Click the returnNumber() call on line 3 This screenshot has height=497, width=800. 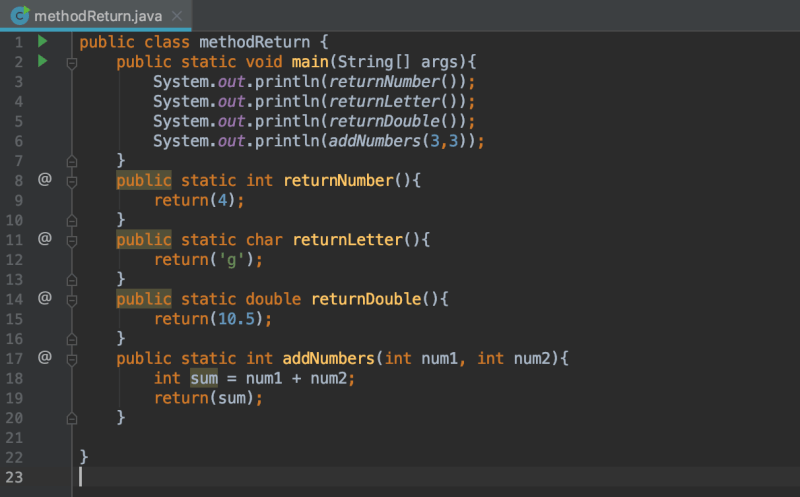pyautogui.click(x=396, y=82)
